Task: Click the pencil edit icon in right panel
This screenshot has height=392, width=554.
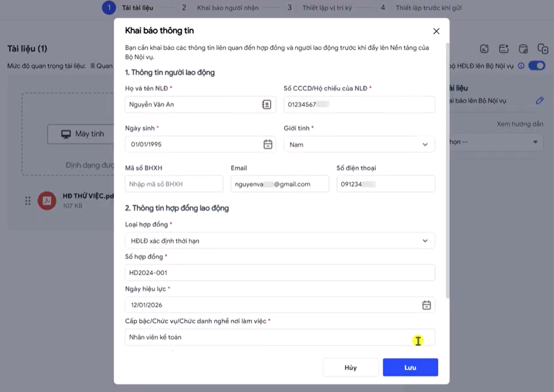Action: click(540, 100)
